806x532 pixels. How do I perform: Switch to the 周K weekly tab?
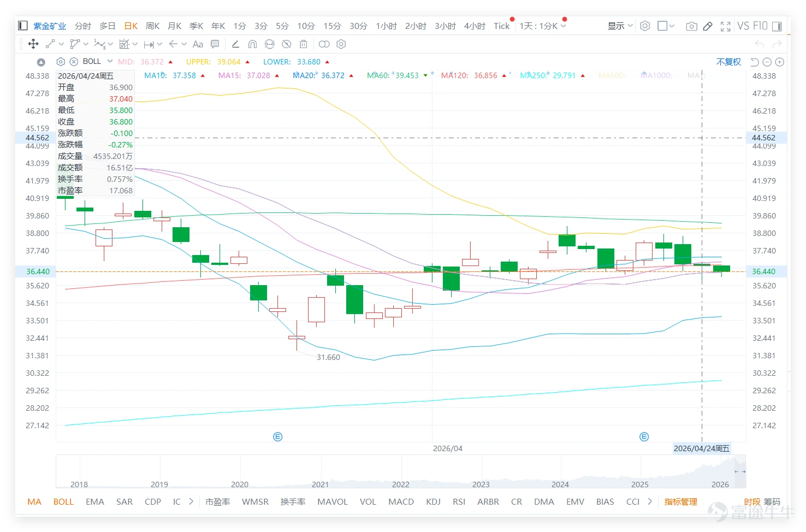tap(153, 26)
